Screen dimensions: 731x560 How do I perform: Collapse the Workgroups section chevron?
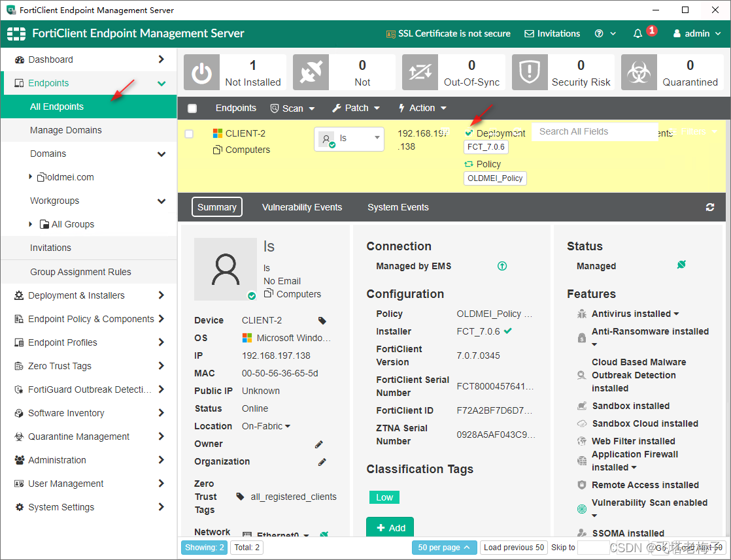[161, 201]
